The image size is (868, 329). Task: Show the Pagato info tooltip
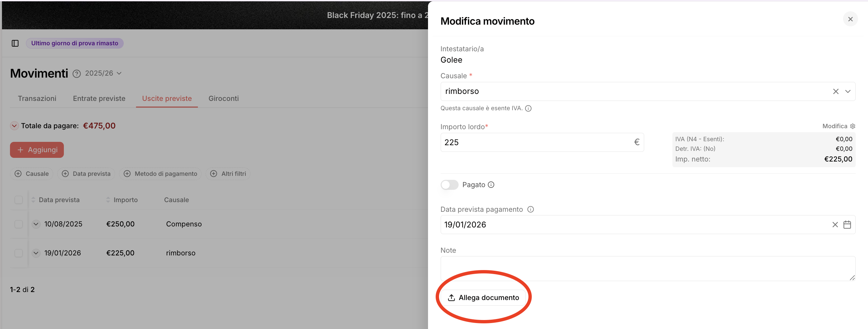point(491,185)
